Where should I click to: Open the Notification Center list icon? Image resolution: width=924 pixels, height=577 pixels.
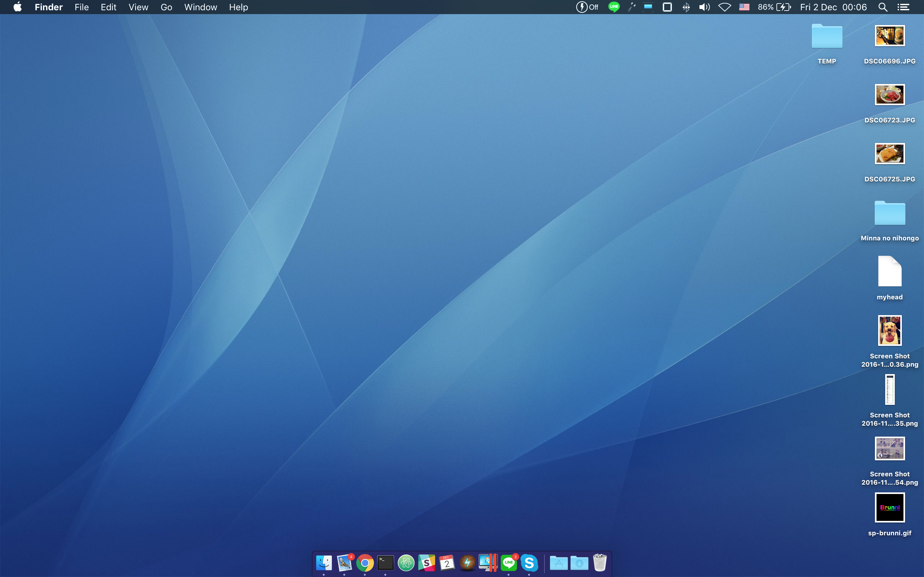[x=903, y=7]
